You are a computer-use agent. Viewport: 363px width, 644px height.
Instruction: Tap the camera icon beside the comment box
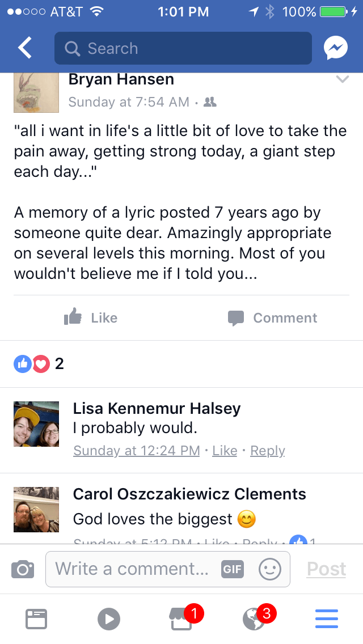pyautogui.click(x=23, y=569)
